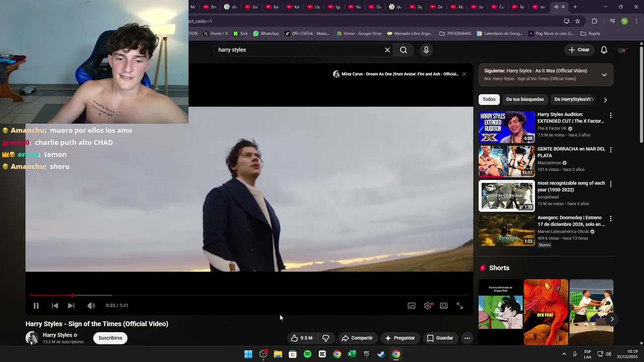
Task: Open Miley Cyrus Dream As One card
Action: click(396, 74)
